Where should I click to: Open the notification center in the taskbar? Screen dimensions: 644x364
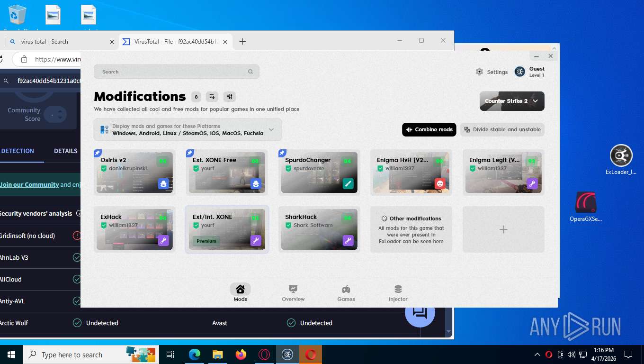[628, 355]
